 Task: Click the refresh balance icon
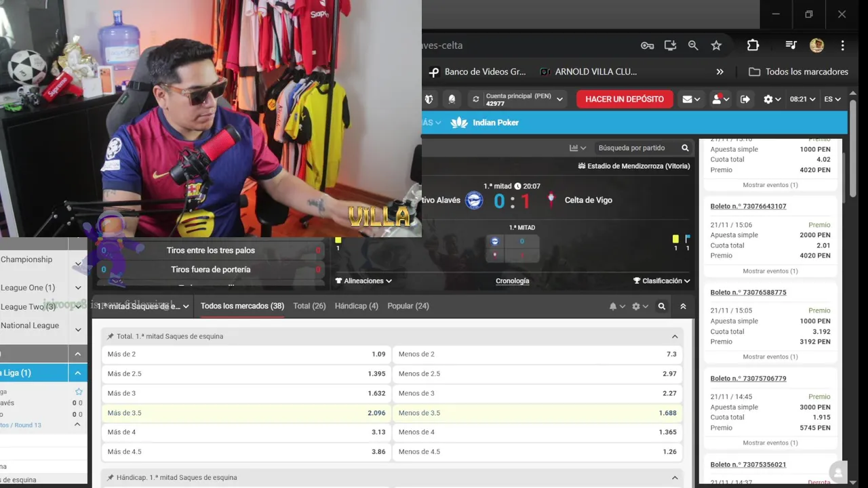pyautogui.click(x=475, y=99)
